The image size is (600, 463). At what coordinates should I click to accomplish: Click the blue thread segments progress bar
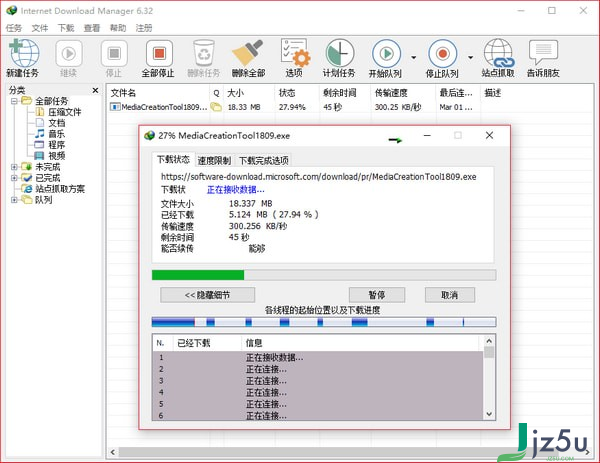coord(324,322)
